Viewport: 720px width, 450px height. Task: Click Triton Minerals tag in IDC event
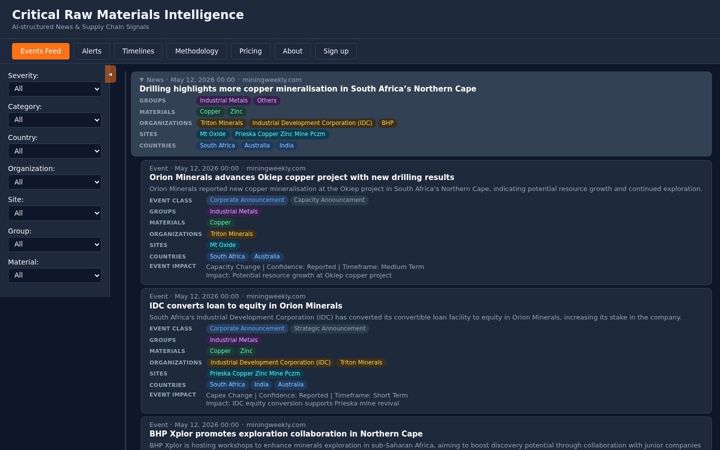[360, 363]
